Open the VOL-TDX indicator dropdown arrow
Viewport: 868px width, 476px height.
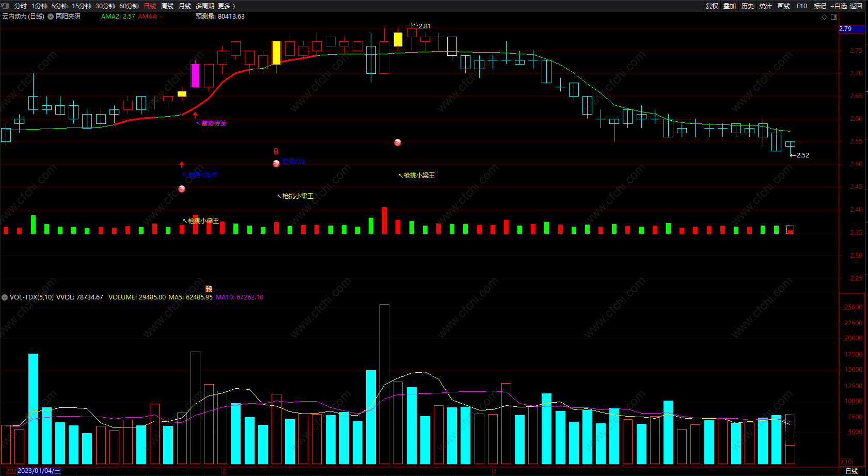pos(5,297)
